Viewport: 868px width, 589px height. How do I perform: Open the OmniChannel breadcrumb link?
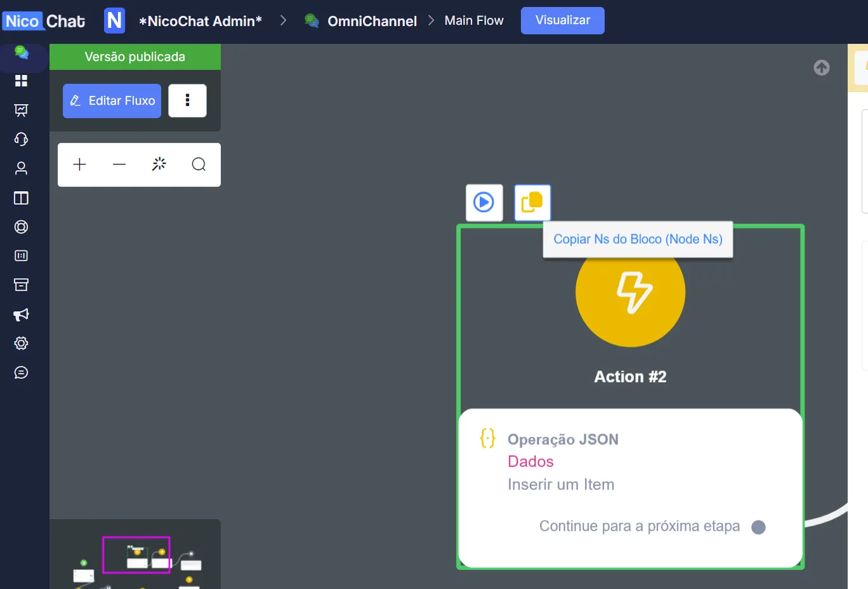click(x=372, y=21)
